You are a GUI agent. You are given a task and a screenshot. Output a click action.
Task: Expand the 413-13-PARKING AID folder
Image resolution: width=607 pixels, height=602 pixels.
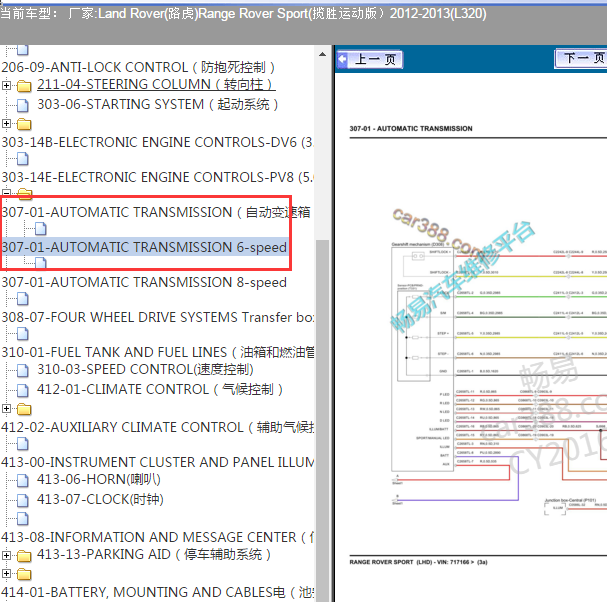6,555
